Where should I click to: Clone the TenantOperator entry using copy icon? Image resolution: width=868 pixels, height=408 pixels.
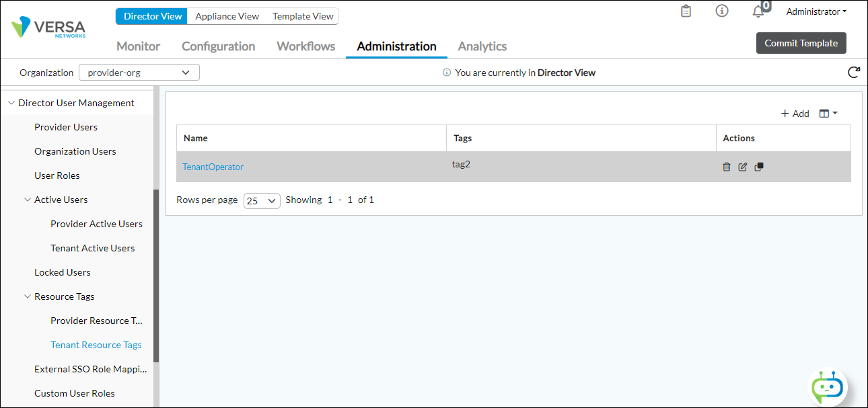759,167
